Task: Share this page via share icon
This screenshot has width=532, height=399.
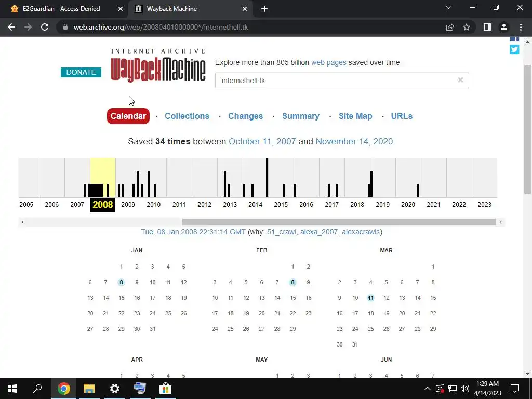Action: pyautogui.click(x=450, y=27)
